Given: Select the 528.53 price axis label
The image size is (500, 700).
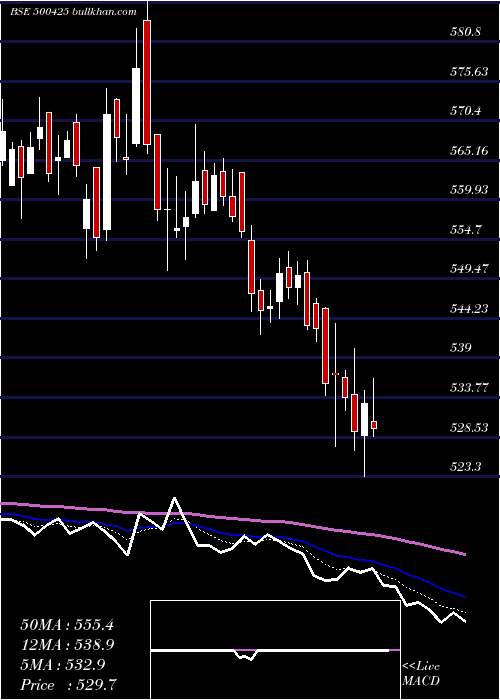Looking at the screenshot, I should click(468, 428).
